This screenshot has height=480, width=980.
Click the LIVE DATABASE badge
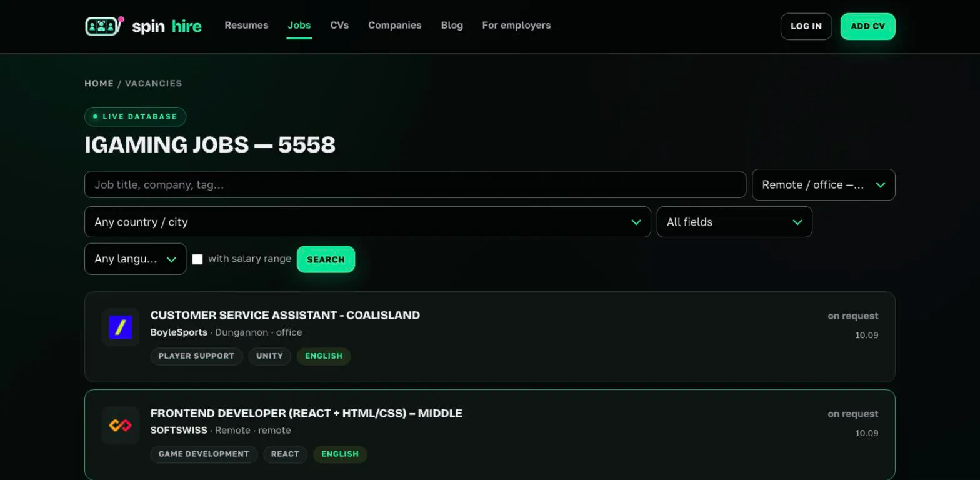(x=136, y=117)
